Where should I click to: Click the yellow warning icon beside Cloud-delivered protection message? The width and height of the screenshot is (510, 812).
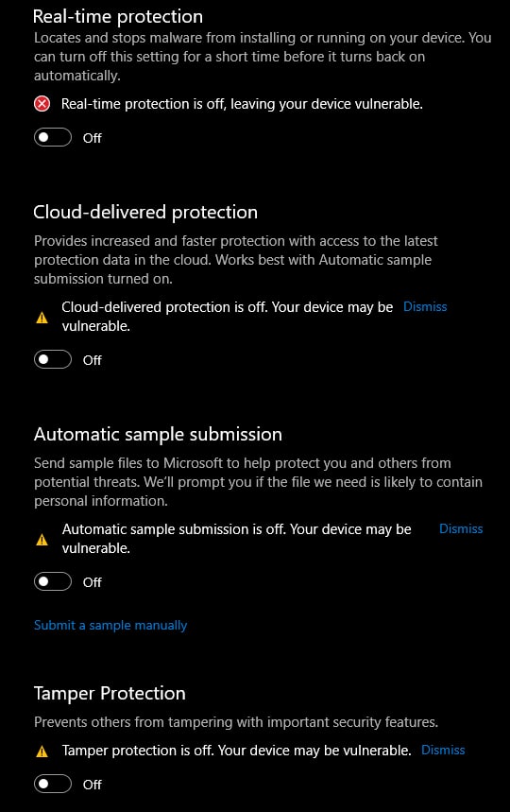click(x=42, y=318)
